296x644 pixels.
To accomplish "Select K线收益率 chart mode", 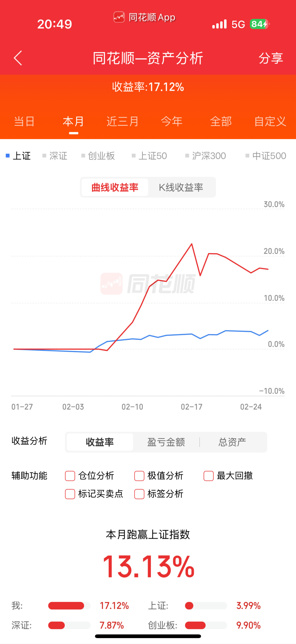I will pyautogui.click(x=181, y=187).
